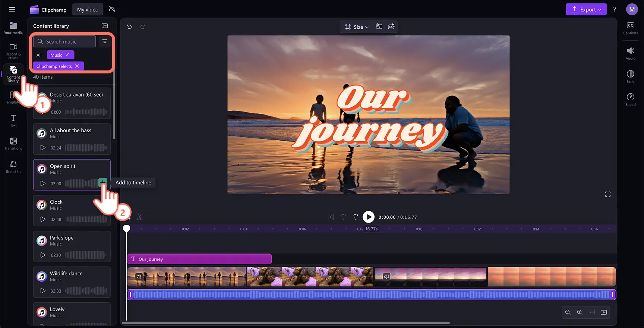This screenshot has width=644, height=328.
Task: Mute the first beach video clip
Action: point(139,277)
